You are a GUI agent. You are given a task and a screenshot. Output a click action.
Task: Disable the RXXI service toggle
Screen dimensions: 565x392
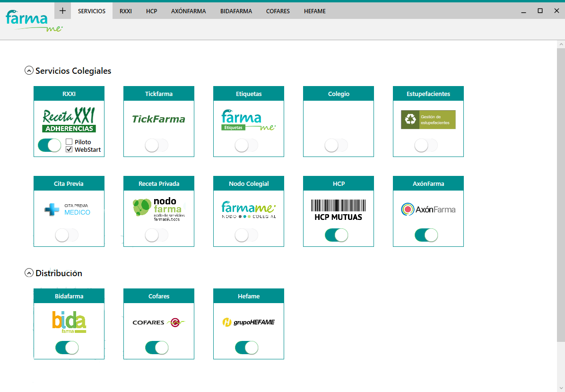click(x=49, y=146)
